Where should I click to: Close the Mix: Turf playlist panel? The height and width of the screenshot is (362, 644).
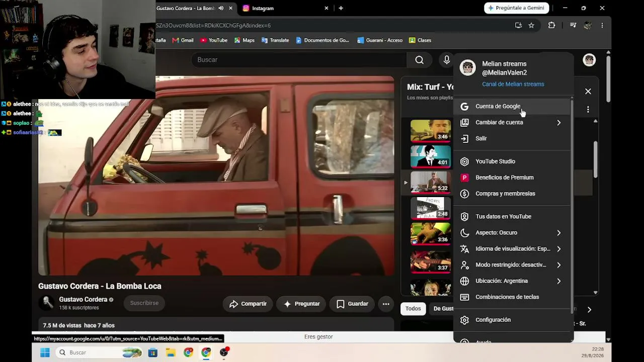588,92
